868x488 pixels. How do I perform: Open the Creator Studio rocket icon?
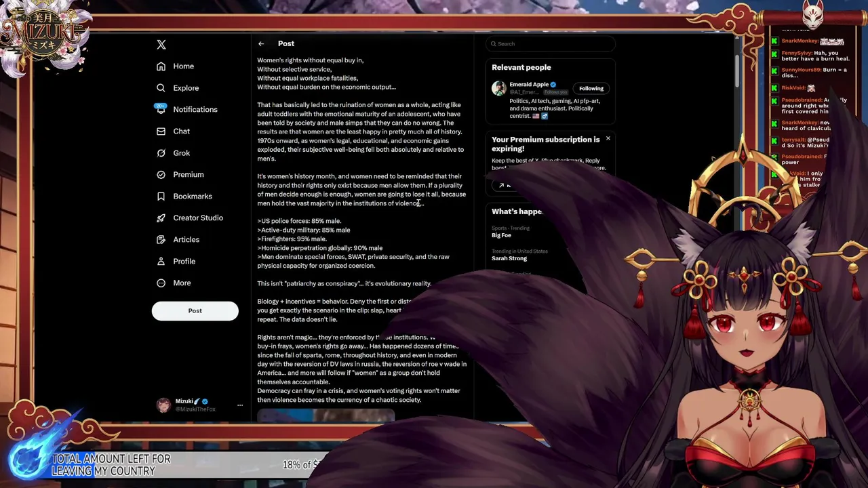point(161,218)
